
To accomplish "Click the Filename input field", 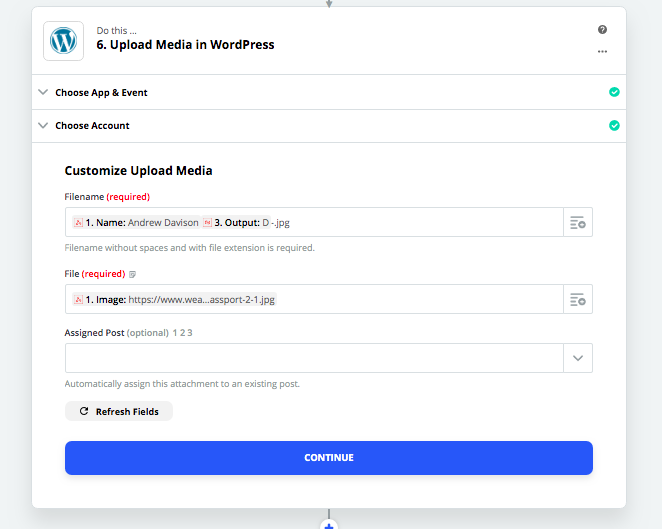I will (x=315, y=222).
